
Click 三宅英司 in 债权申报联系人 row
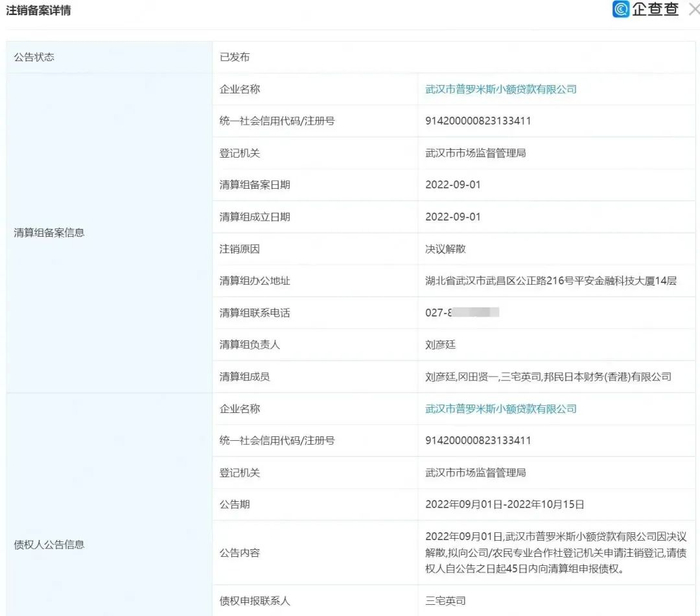click(446, 601)
